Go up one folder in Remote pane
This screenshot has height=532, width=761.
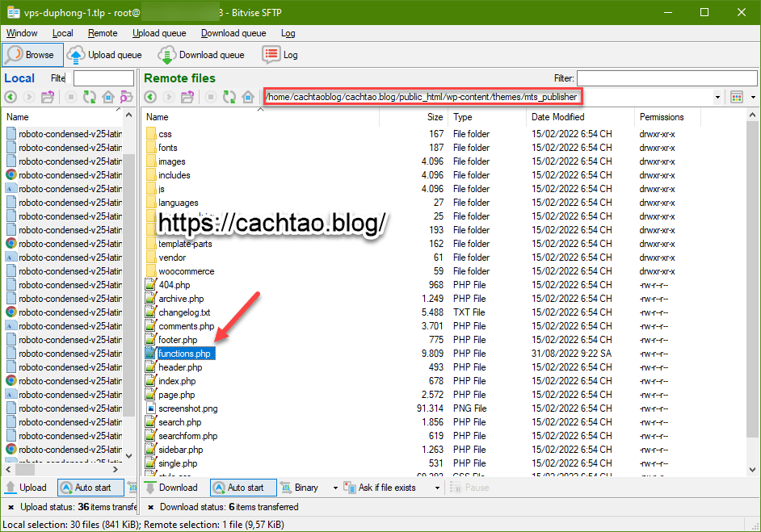click(187, 97)
